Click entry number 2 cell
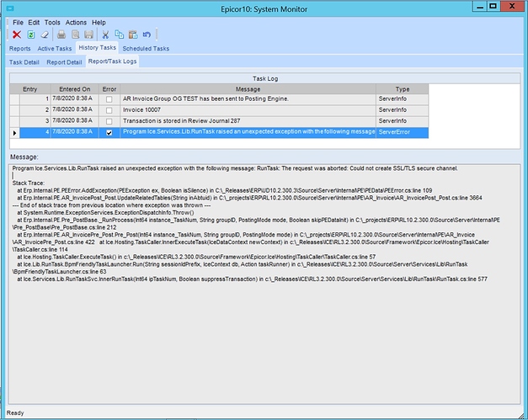This screenshot has width=528, height=420. point(35,110)
